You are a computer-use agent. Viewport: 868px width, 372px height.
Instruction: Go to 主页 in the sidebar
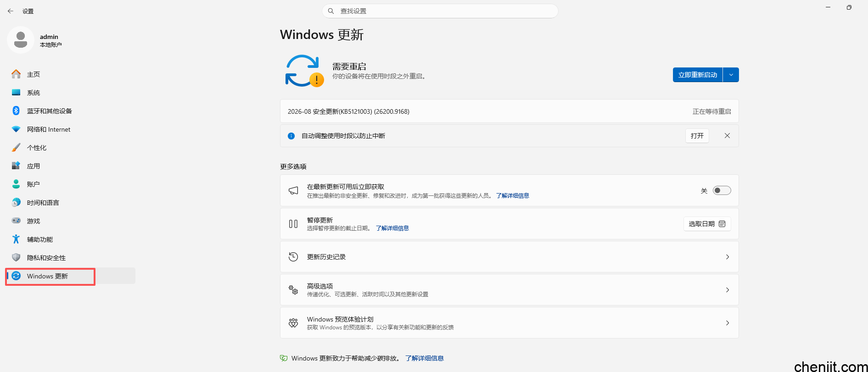pos(71,74)
